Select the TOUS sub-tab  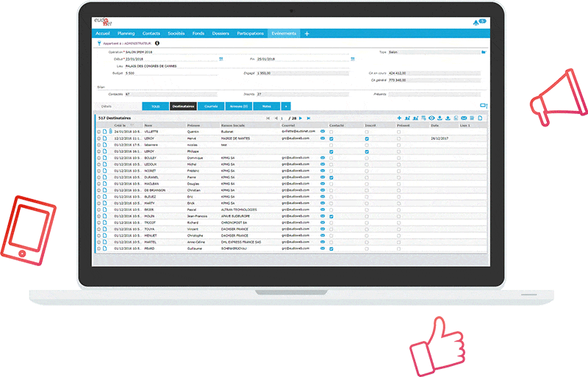pyautogui.click(x=156, y=106)
